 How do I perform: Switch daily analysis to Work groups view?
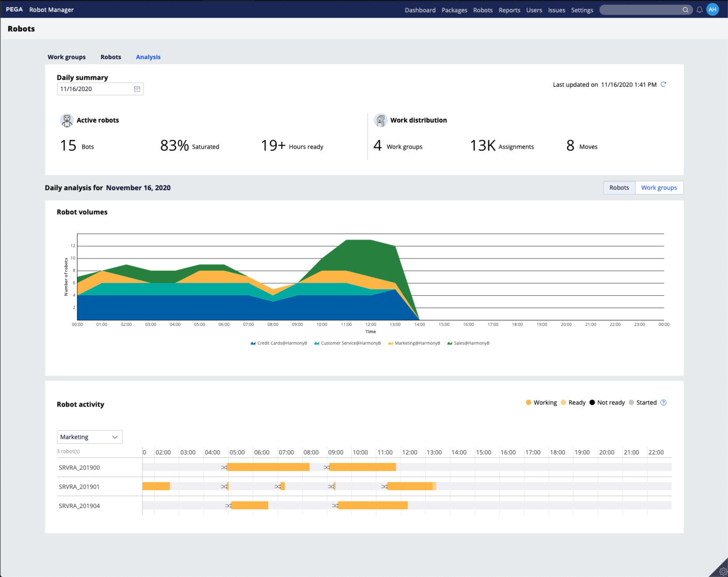(x=659, y=188)
